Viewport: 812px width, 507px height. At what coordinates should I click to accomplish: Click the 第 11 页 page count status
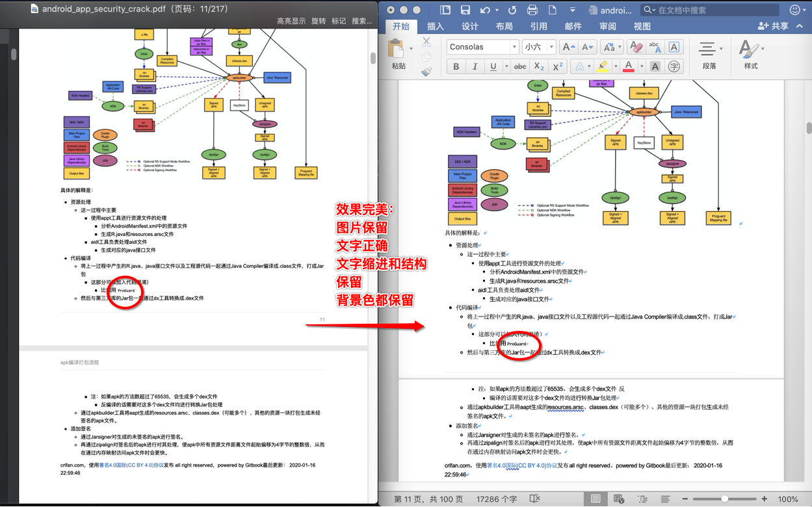click(428, 499)
